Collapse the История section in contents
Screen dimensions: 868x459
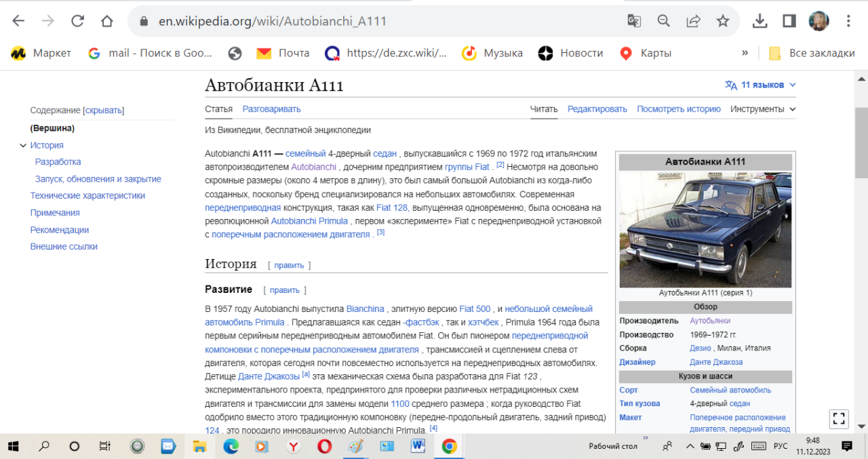pyautogui.click(x=23, y=145)
